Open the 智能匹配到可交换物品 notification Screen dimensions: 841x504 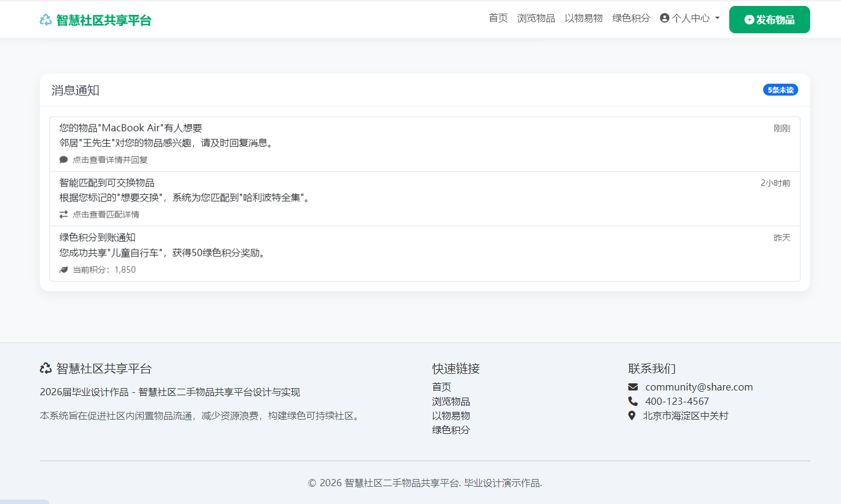[425, 199]
